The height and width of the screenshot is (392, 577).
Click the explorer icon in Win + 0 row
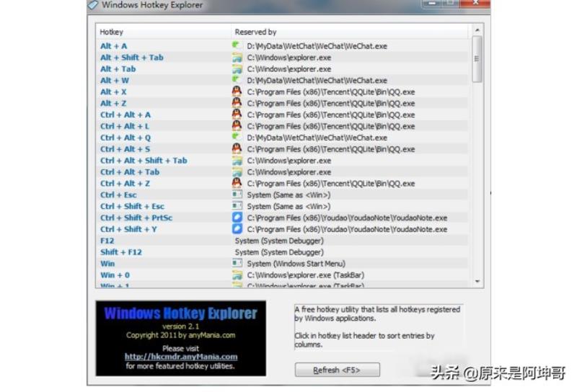pyautogui.click(x=237, y=275)
